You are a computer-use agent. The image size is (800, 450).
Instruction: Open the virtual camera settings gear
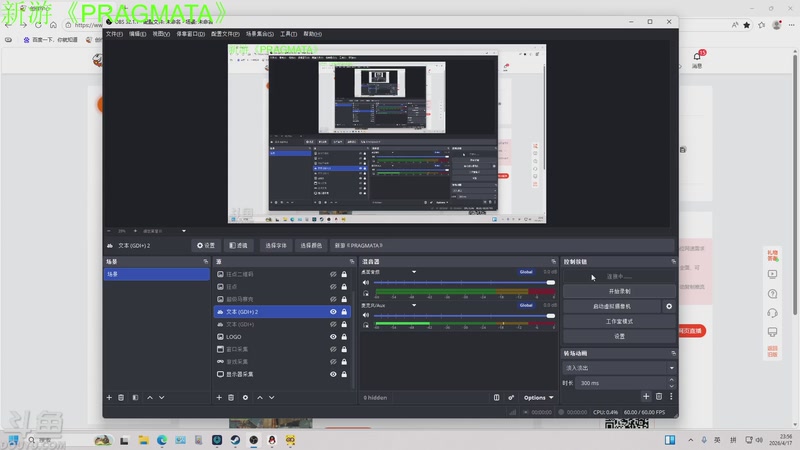pos(669,306)
